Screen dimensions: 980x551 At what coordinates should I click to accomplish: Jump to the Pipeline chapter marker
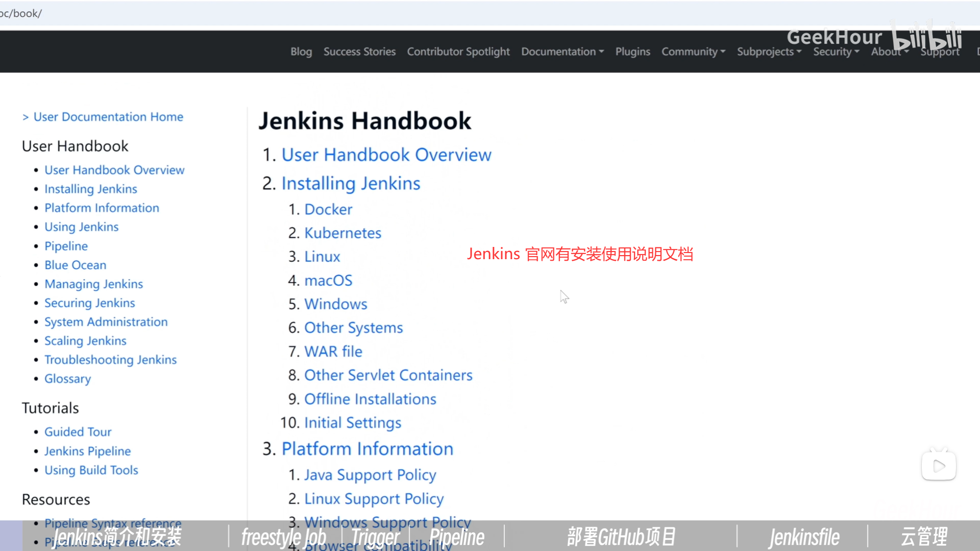click(456, 537)
